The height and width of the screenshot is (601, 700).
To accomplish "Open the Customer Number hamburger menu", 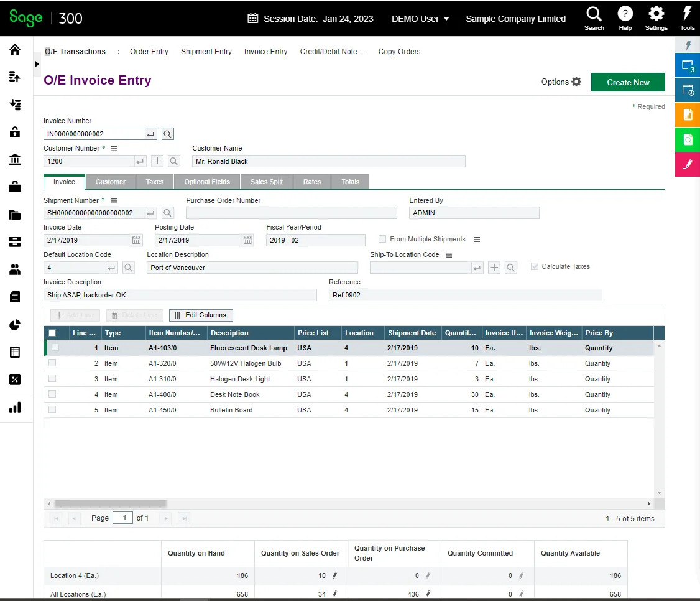I will click(114, 149).
